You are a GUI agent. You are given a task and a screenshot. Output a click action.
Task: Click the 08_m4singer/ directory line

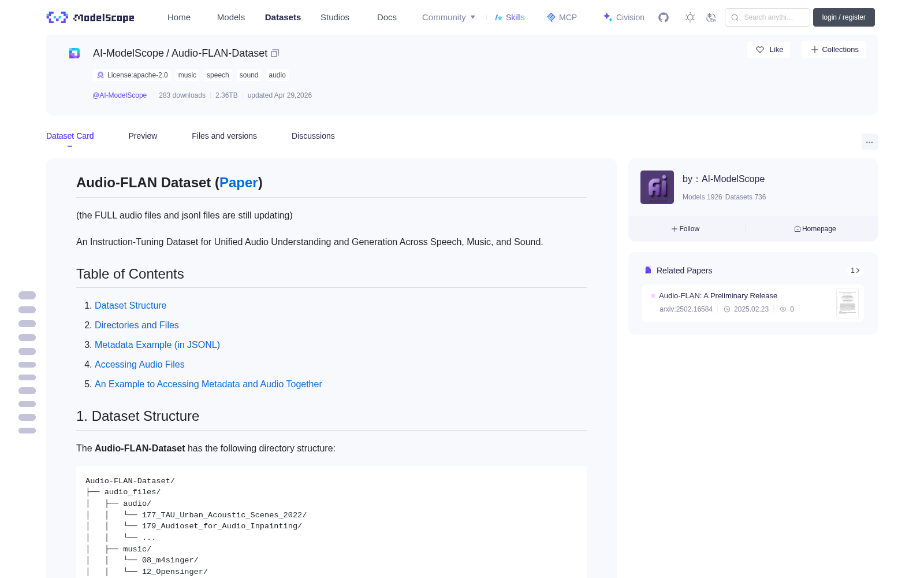(170, 560)
